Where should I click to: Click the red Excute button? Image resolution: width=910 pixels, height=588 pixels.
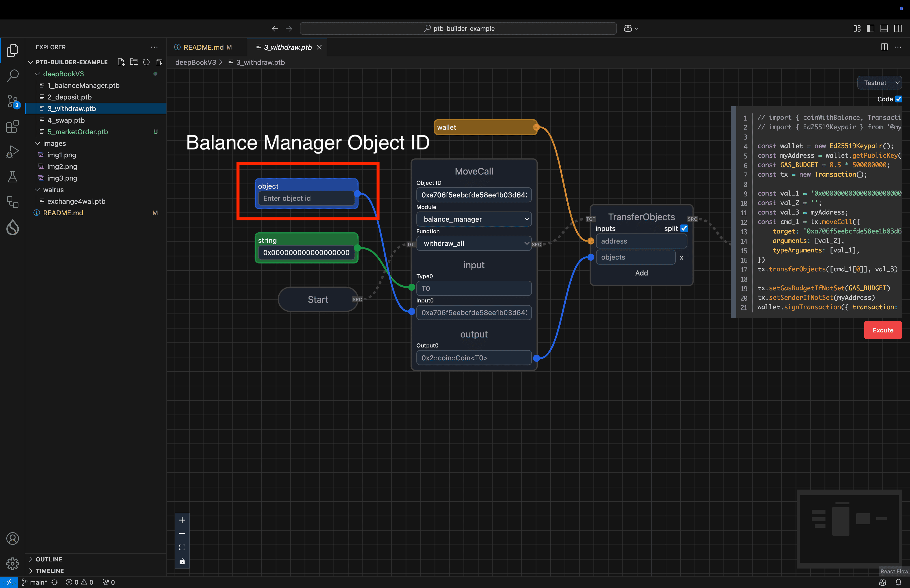(x=883, y=330)
